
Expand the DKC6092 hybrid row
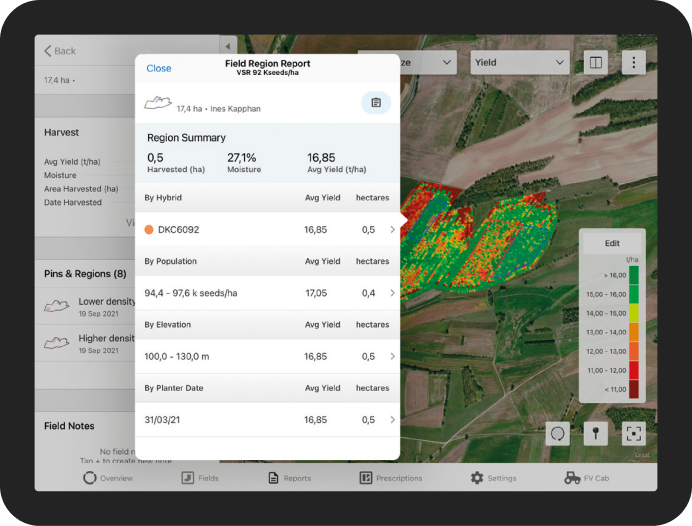pos(392,229)
